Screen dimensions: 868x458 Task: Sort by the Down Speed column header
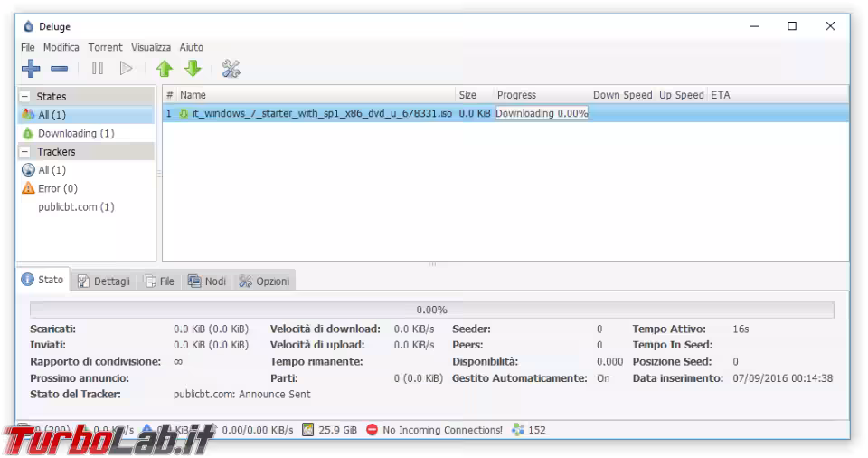tap(623, 95)
